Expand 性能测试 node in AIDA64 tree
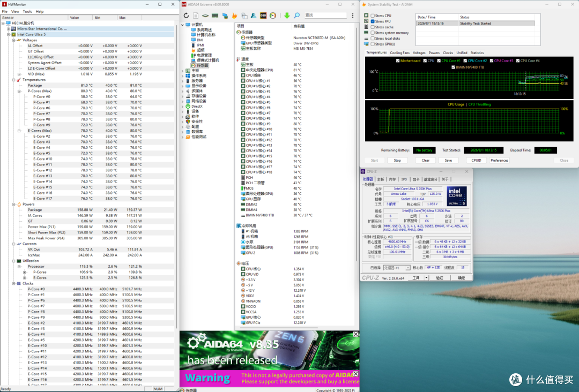Screen dimensions: 579x392 click(x=182, y=137)
